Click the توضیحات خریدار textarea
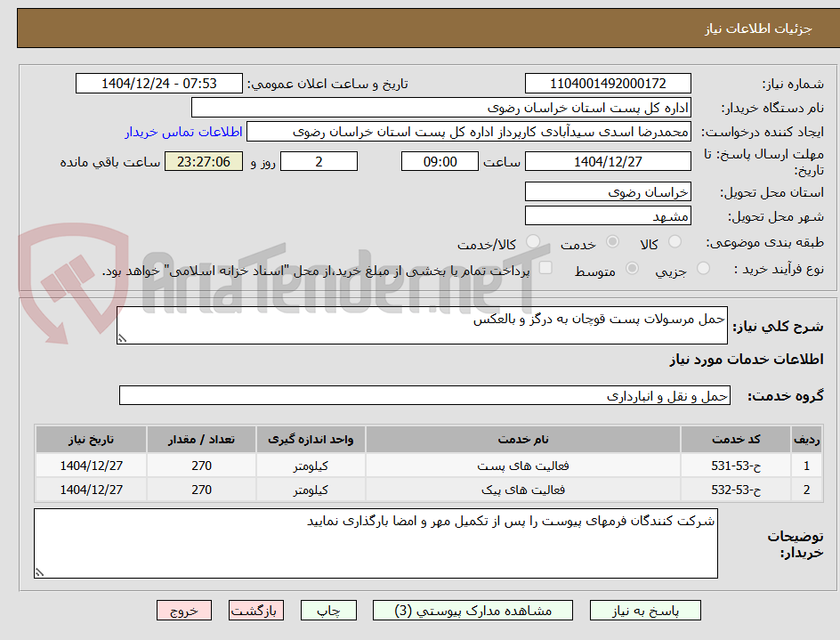Image resolution: width=840 pixels, height=640 pixels. point(376,544)
